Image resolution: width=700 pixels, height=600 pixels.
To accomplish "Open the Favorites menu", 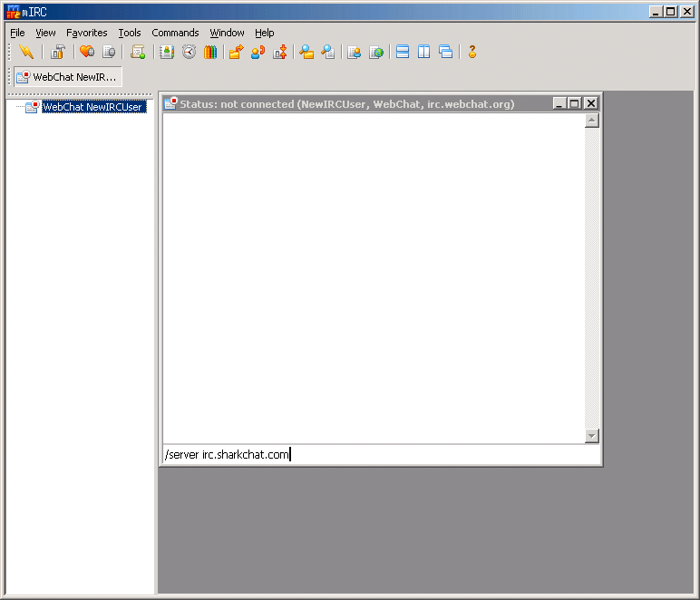I will tap(87, 33).
